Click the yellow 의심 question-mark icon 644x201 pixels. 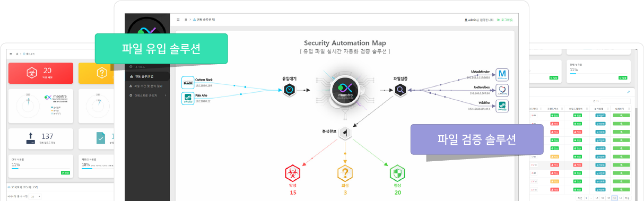(345, 173)
